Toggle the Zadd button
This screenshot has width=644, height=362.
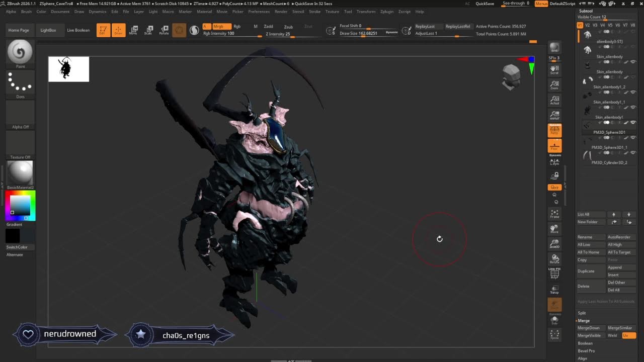tap(268, 27)
